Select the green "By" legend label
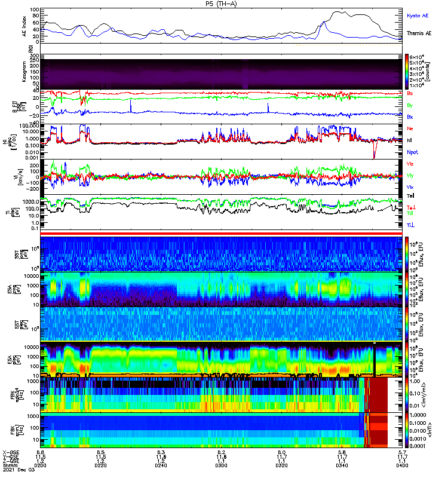 point(410,106)
